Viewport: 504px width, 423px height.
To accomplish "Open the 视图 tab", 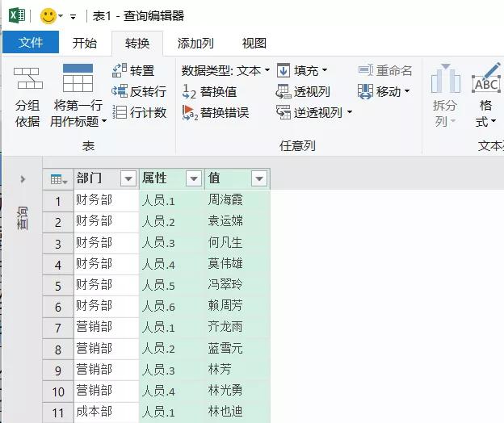I will pos(254,43).
